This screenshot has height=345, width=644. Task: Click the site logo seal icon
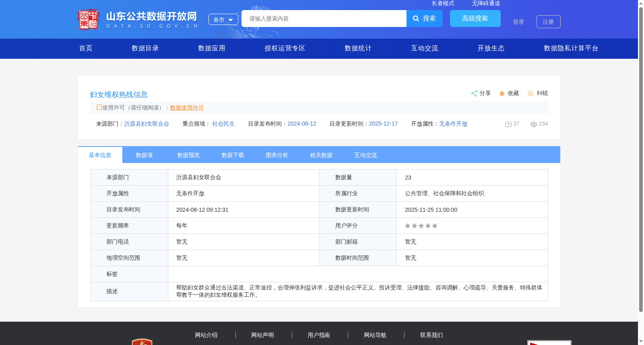pos(89,19)
